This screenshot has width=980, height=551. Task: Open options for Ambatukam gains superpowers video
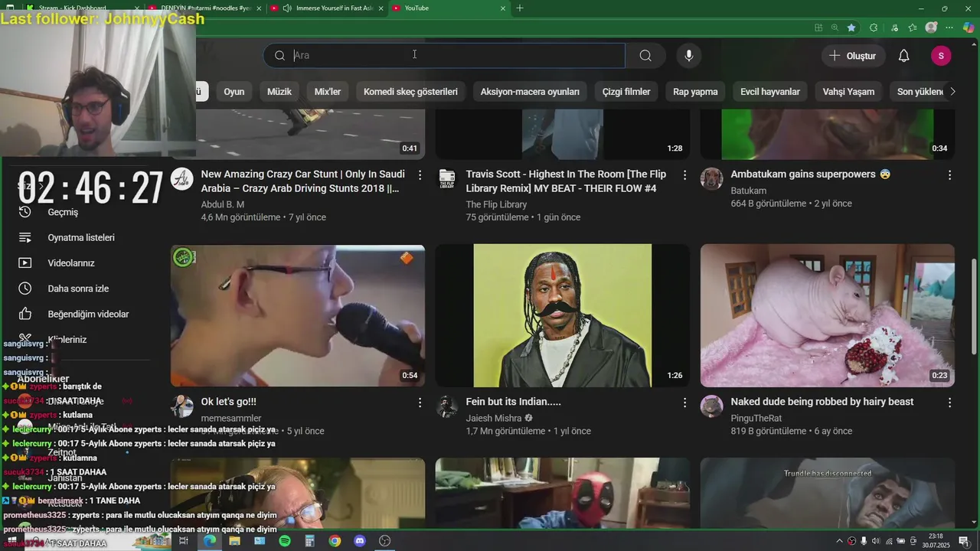[950, 175]
